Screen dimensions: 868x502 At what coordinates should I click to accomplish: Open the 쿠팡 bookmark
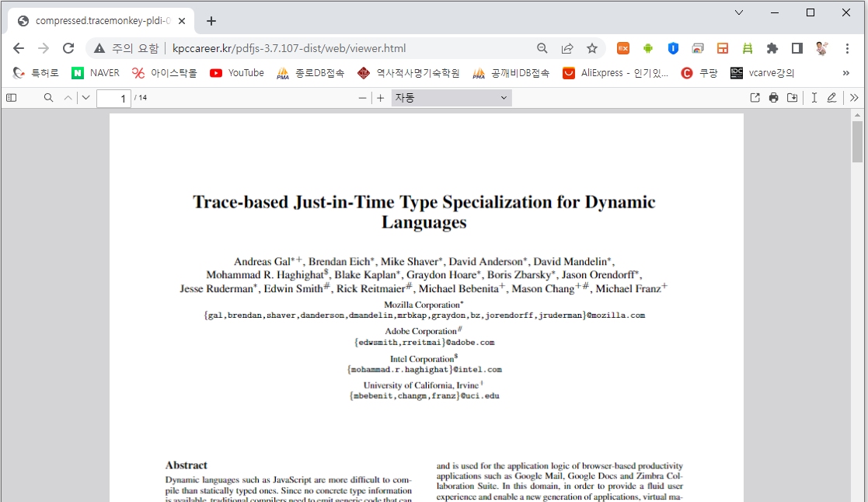tap(699, 73)
